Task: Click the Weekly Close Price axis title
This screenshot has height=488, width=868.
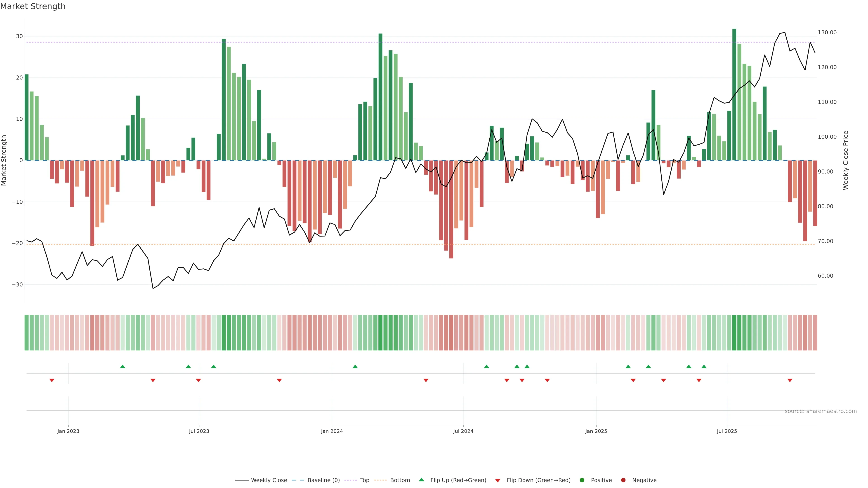Action: pyautogui.click(x=845, y=160)
